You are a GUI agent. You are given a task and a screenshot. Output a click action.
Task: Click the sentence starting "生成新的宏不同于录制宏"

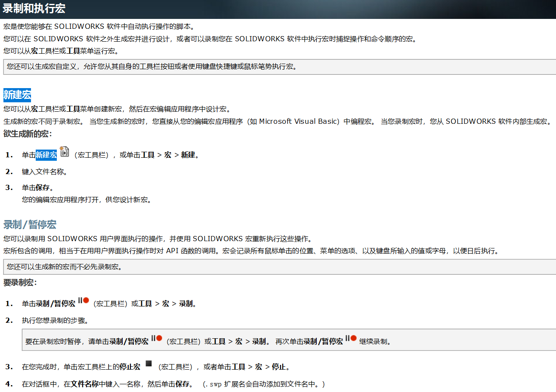click(x=278, y=122)
